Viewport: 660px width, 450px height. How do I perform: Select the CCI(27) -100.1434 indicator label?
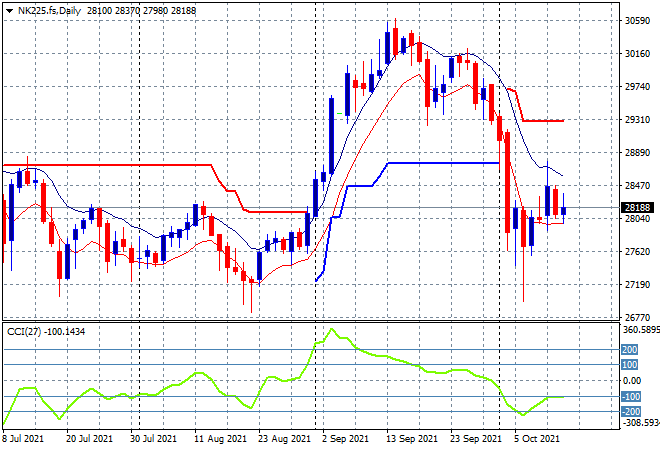point(46,332)
